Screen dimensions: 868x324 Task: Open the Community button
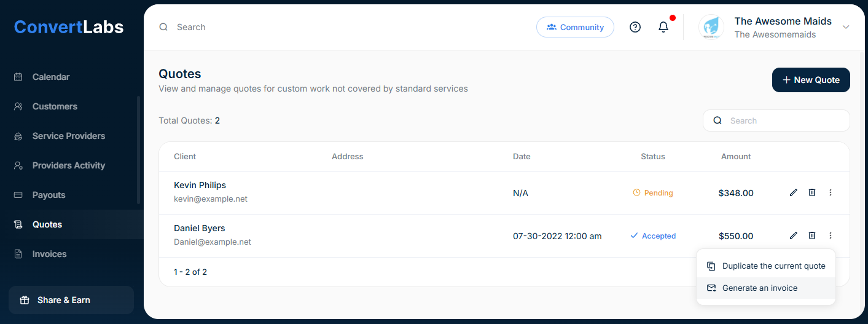click(x=575, y=27)
